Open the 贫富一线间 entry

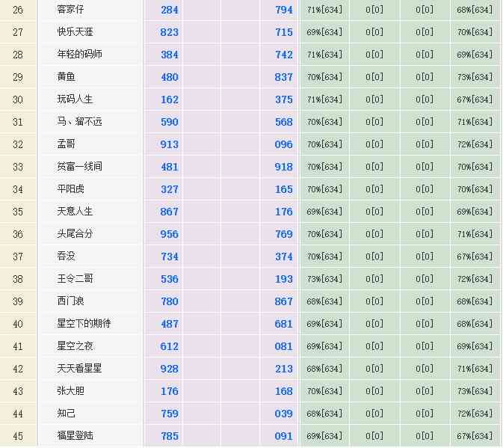click(x=79, y=167)
